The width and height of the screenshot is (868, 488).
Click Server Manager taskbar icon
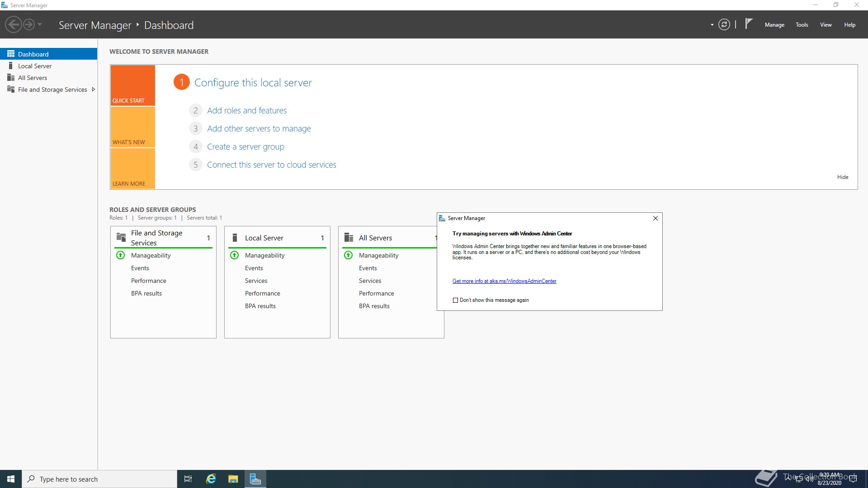click(255, 479)
